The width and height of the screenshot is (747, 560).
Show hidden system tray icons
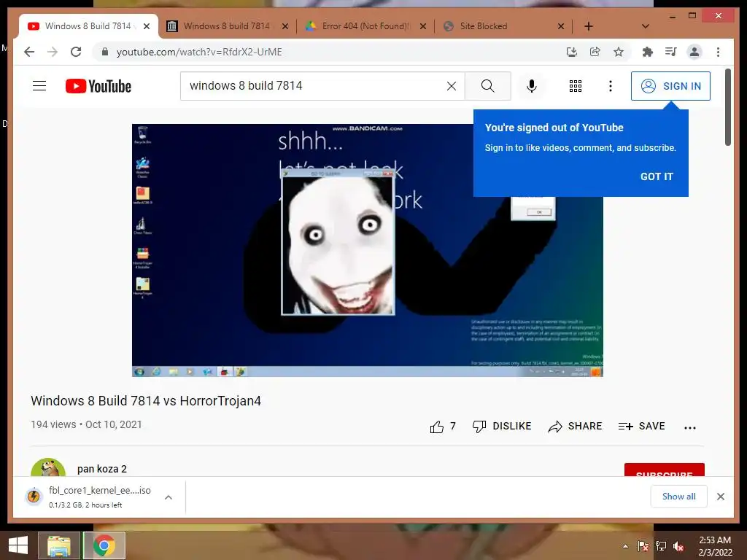point(625,546)
